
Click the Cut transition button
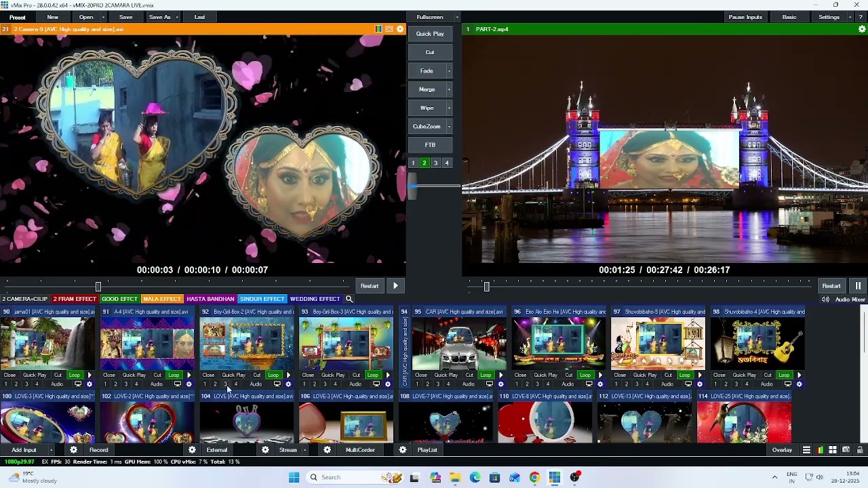coord(430,52)
